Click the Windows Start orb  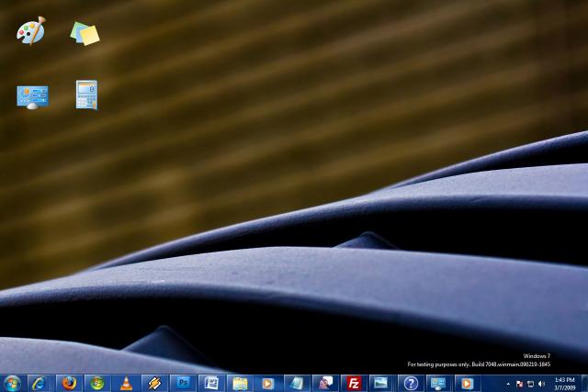(x=12, y=383)
